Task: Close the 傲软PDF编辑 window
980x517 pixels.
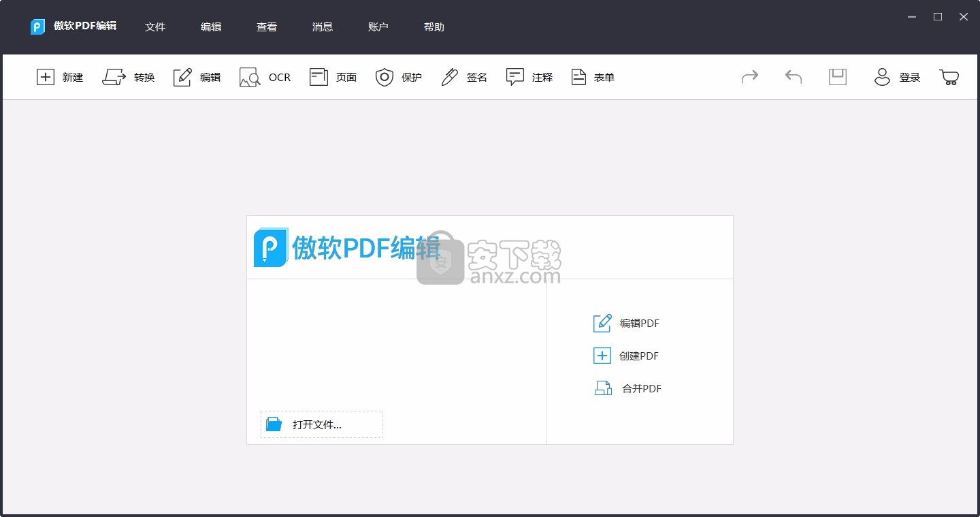Action: point(964,17)
